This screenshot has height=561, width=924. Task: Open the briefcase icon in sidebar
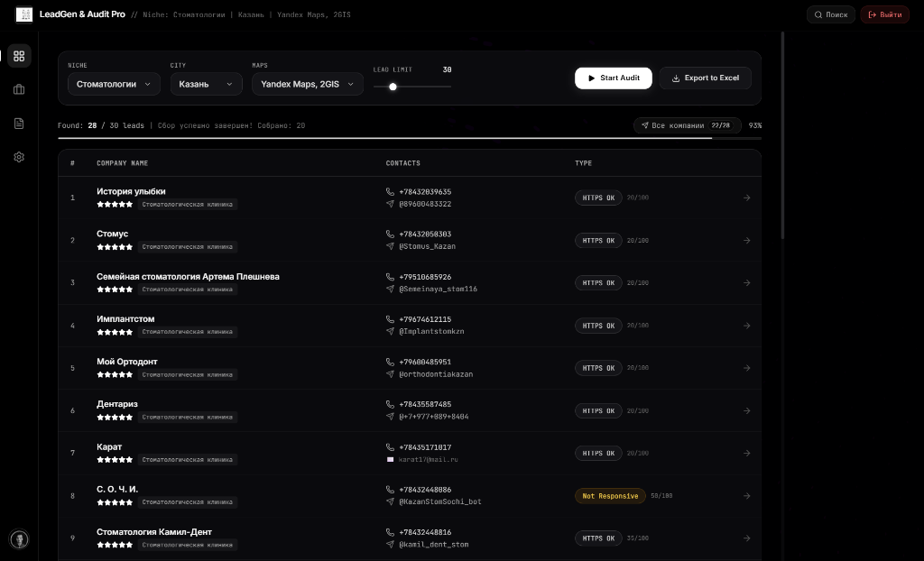tap(19, 89)
